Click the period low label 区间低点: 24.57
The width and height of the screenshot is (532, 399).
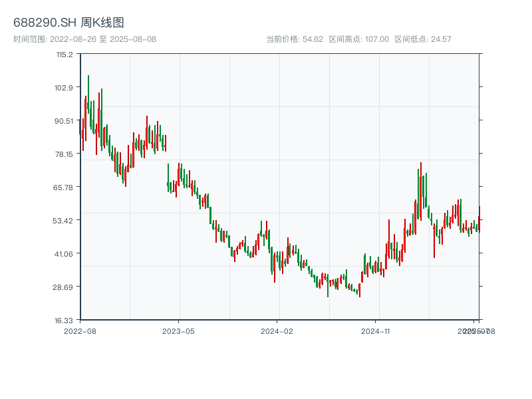coord(423,39)
